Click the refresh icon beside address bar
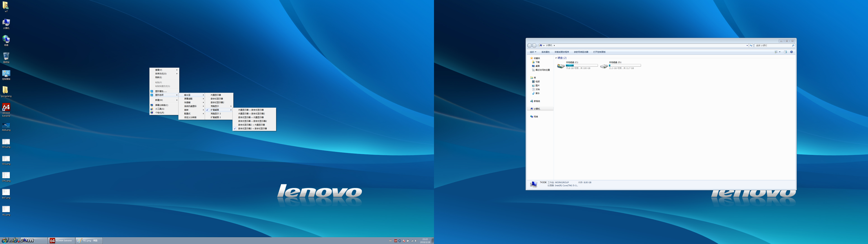Image resolution: width=868 pixels, height=244 pixels. 751,46
